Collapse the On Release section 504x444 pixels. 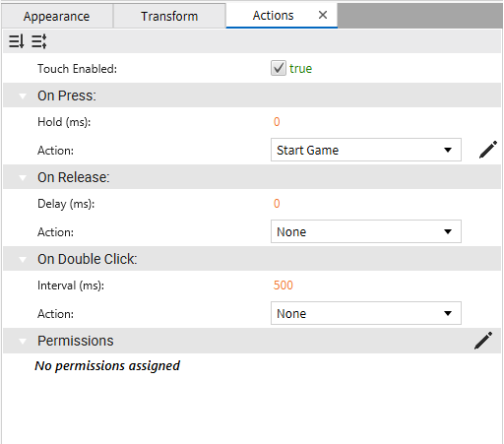(x=23, y=178)
